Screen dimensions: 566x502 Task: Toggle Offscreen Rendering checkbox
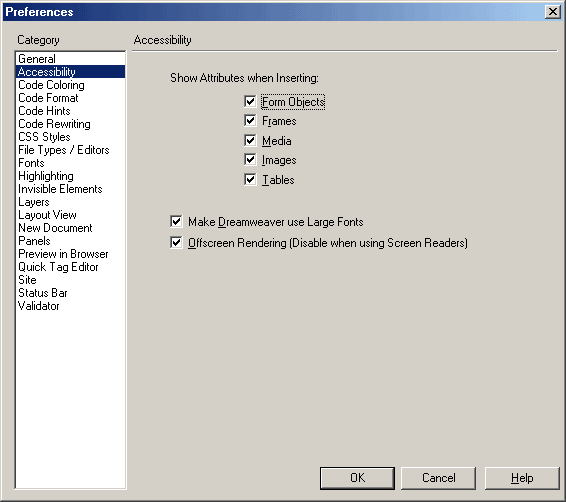tap(176, 243)
